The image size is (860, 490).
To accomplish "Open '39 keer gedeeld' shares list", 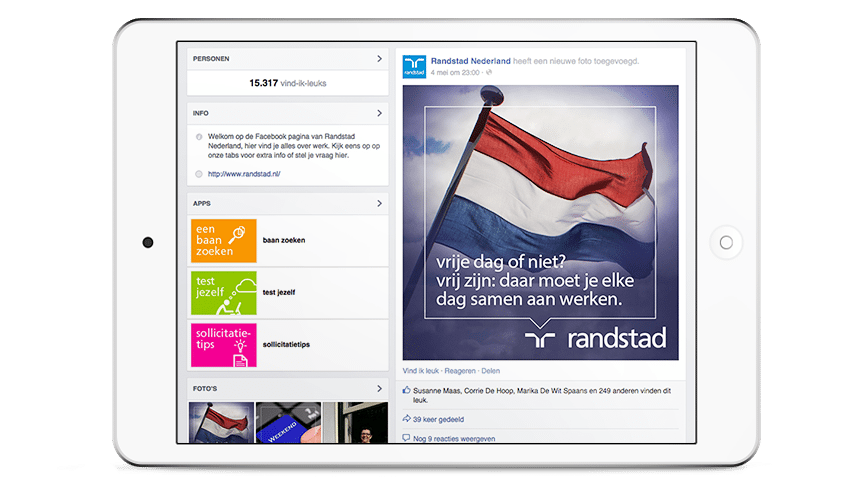I will [x=438, y=419].
